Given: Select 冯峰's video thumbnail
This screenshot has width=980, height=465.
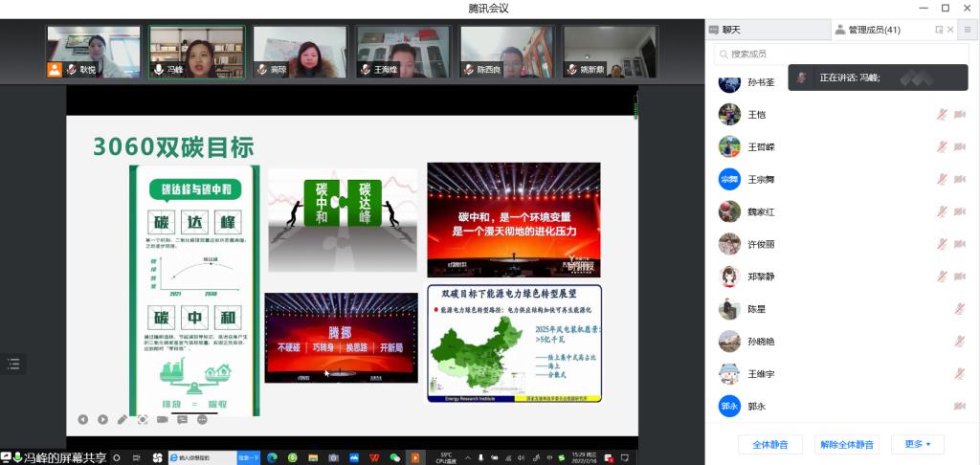Looking at the screenshot, I should coord(196,52).
